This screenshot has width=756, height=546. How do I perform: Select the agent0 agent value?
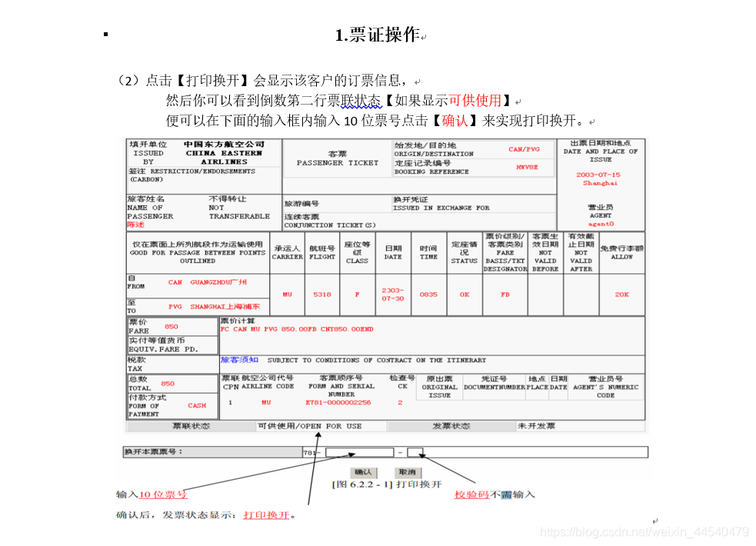click(x=601, y=224)
